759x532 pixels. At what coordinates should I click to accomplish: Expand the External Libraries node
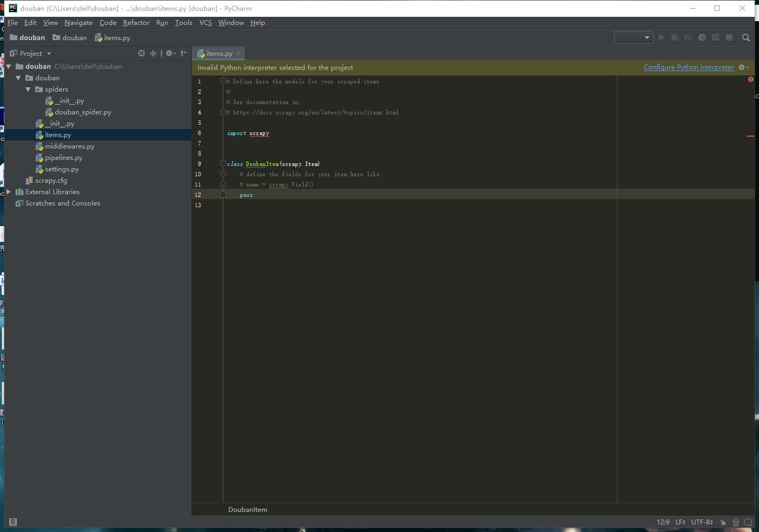pos(10,191)
